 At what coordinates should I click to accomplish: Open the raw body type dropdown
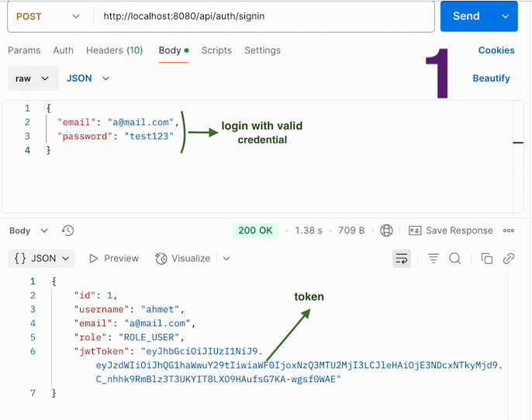click(x=33, y=78)
